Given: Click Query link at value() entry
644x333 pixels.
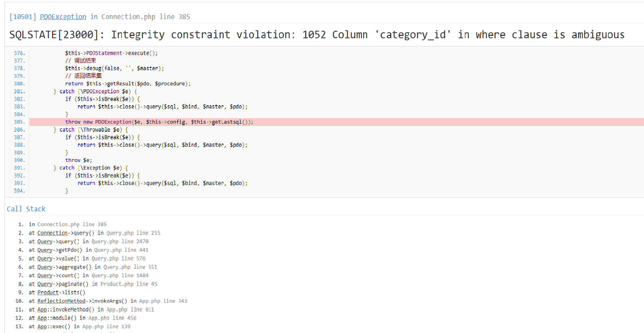Looking at the screenshot, I should (45, 258).
